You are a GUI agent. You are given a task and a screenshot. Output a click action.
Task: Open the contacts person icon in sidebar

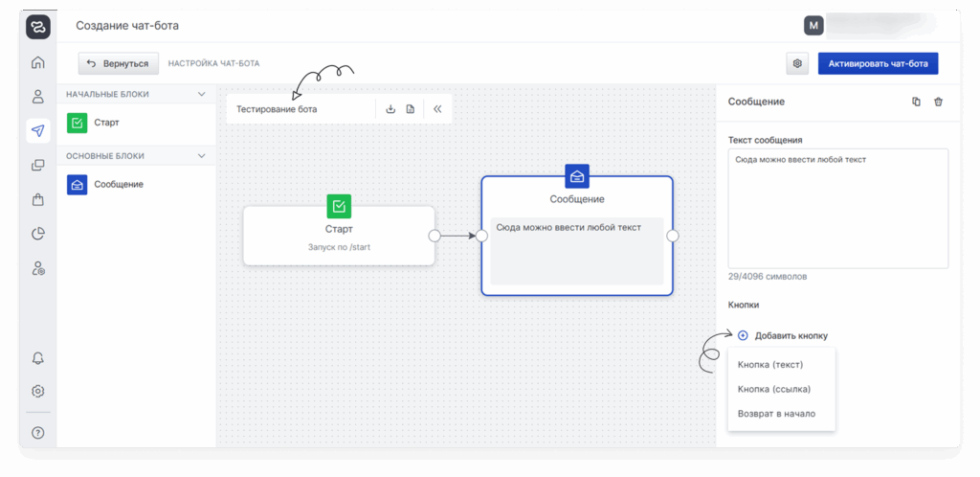pyautogui.click(x=37, y=96)
